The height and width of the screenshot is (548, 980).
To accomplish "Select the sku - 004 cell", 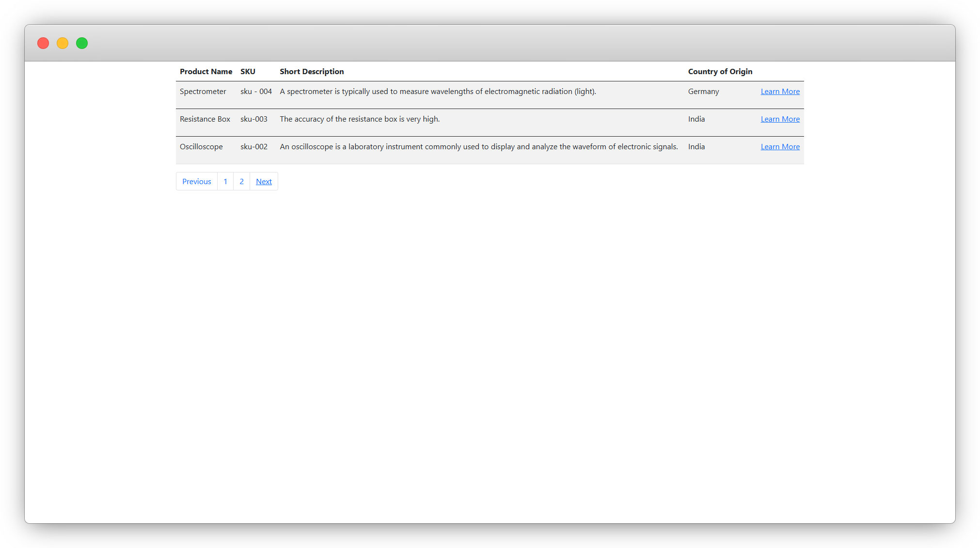I will 256,92.
